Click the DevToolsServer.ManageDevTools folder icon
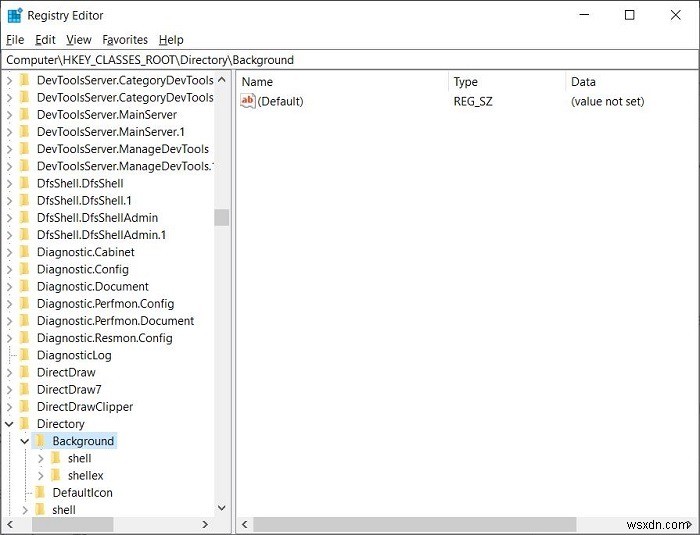This screenshot has height=535, width=700. pos(25,149)
